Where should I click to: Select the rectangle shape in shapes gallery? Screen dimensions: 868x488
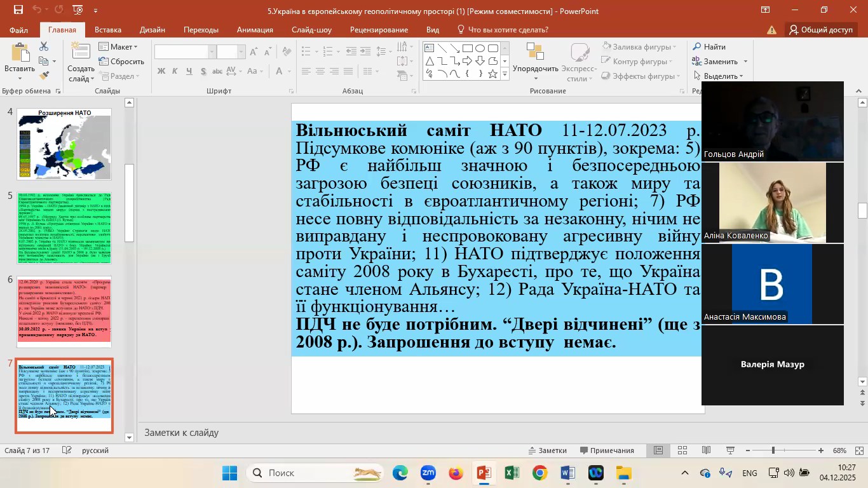click(x=467, y=48)
